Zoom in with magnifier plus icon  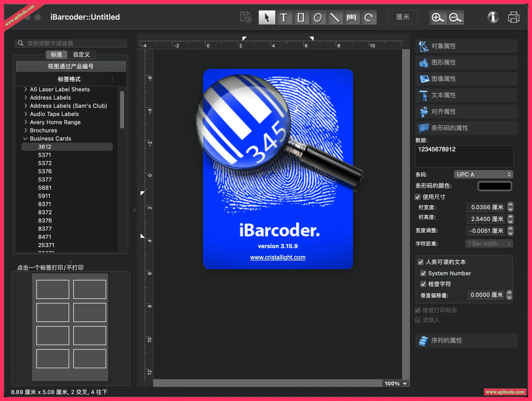click(x=438, y=17)
